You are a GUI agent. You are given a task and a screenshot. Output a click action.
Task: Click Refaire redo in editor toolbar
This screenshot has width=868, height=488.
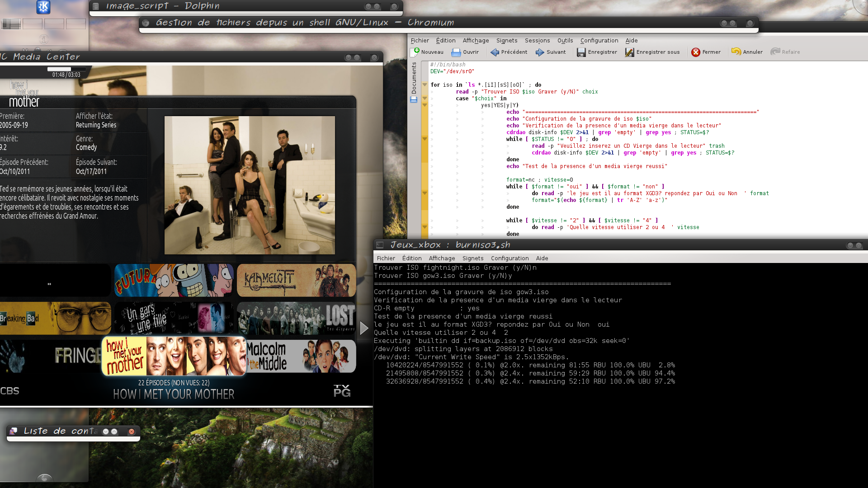785,52
